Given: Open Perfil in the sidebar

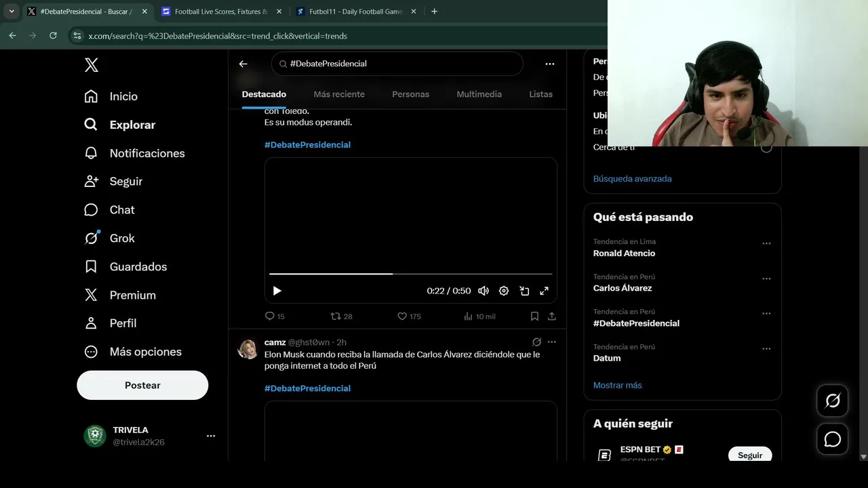Looking at the screenshot, I should [110, 323].
